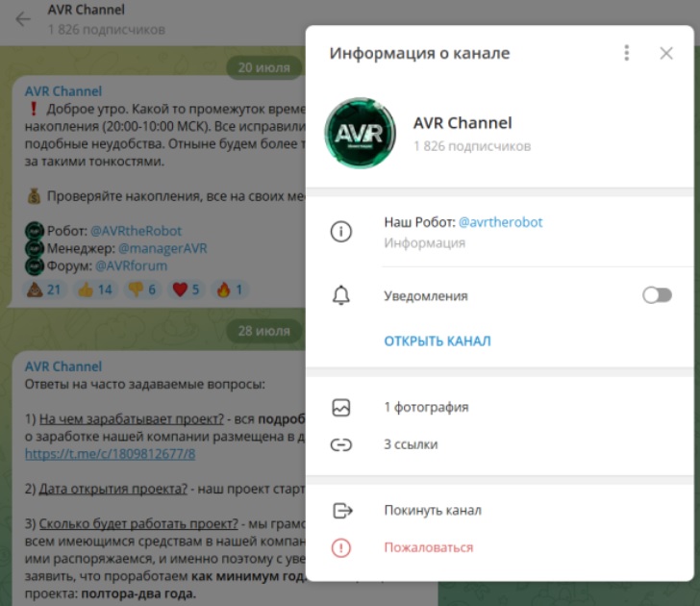
Task: Open the 1 фотография media row
Action: click(x=500, y=407)
